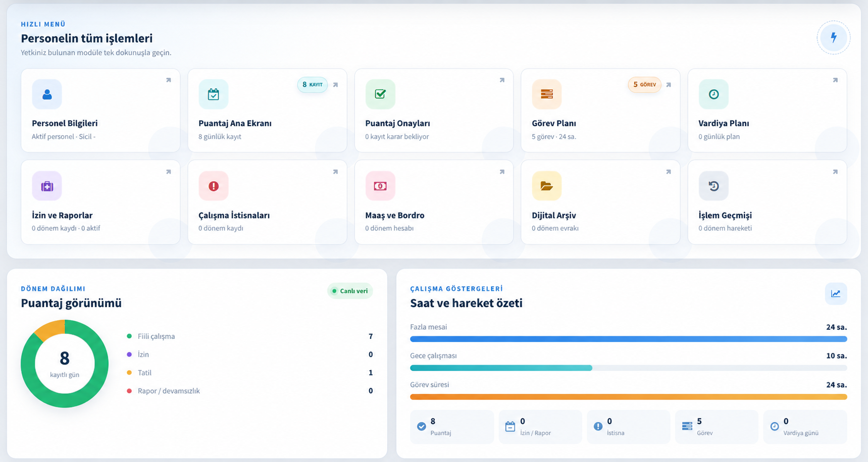Click the 5 GÖREV badge
This screenshot has width=868, height=462.
point(645,84)
